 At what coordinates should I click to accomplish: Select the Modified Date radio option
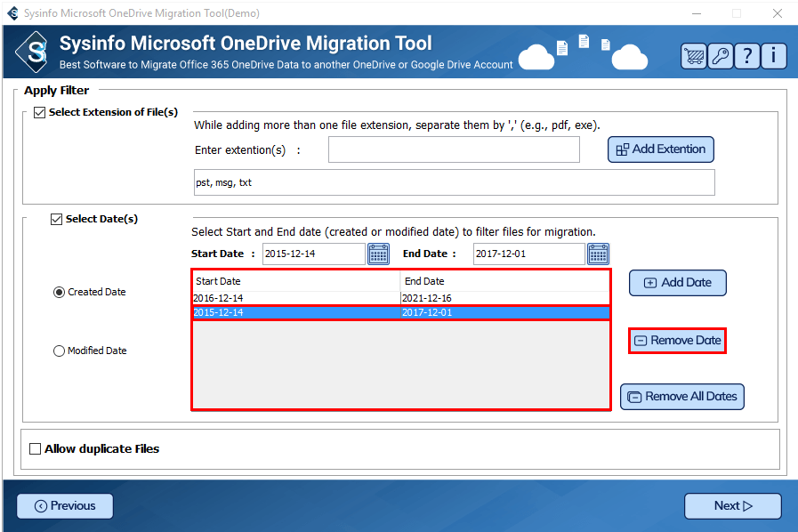60,351
